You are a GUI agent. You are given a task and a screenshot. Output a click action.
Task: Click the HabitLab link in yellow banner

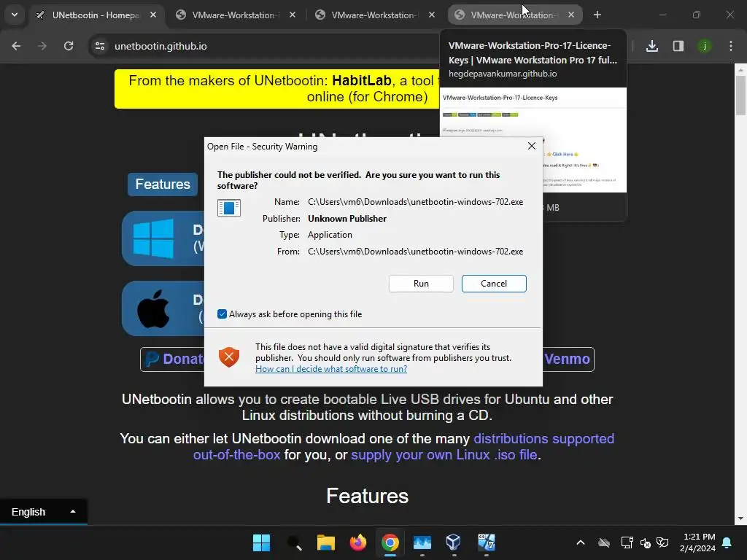coord(362,80)
